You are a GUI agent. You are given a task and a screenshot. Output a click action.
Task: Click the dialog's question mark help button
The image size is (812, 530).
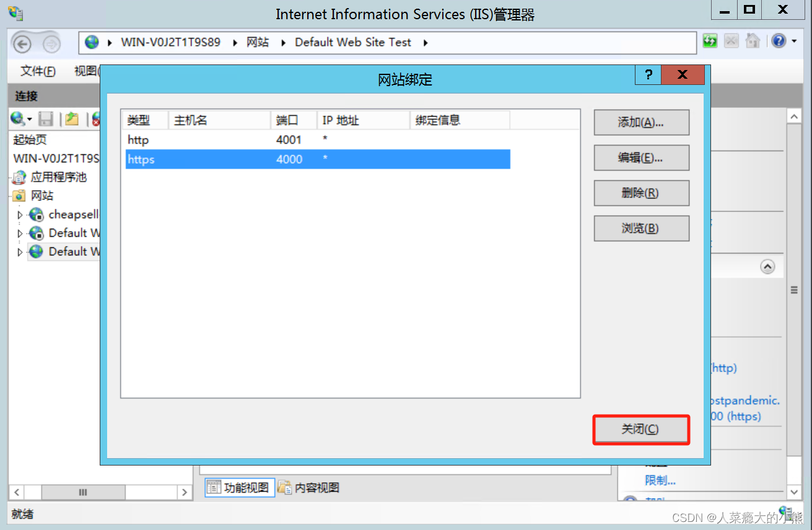648,75
